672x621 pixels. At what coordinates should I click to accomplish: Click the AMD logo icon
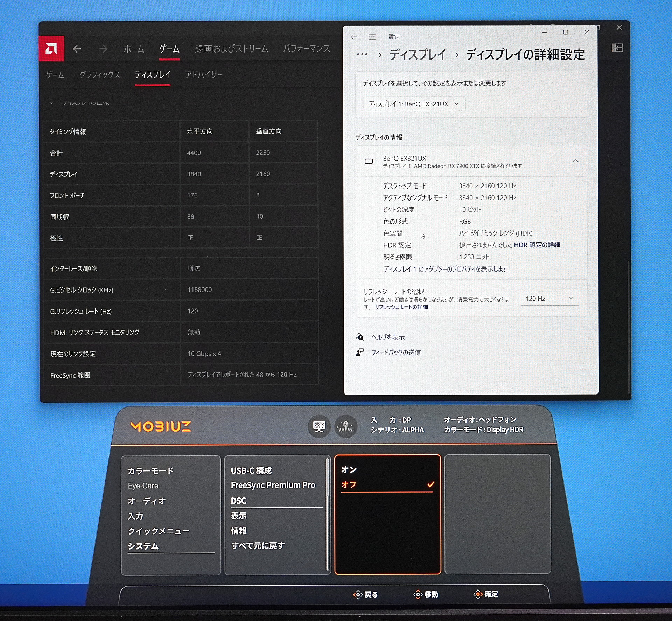click(51, 48)
